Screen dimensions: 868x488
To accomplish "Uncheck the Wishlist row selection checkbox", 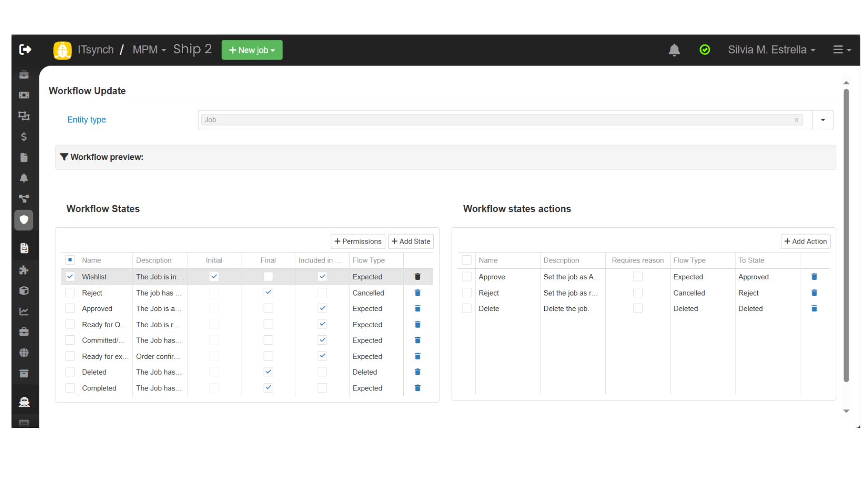I will pos(70,277).
